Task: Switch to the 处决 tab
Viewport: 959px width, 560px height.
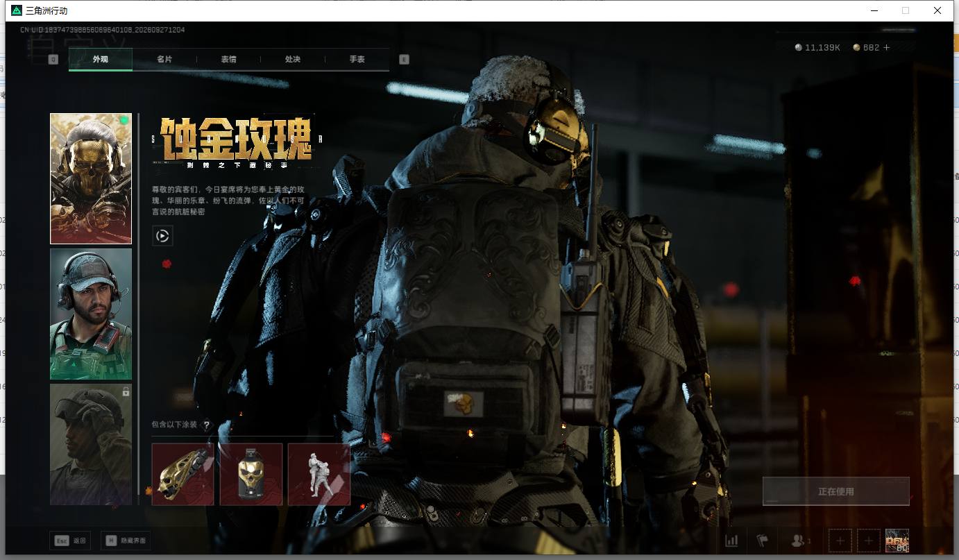Action: tap(293, 60)
